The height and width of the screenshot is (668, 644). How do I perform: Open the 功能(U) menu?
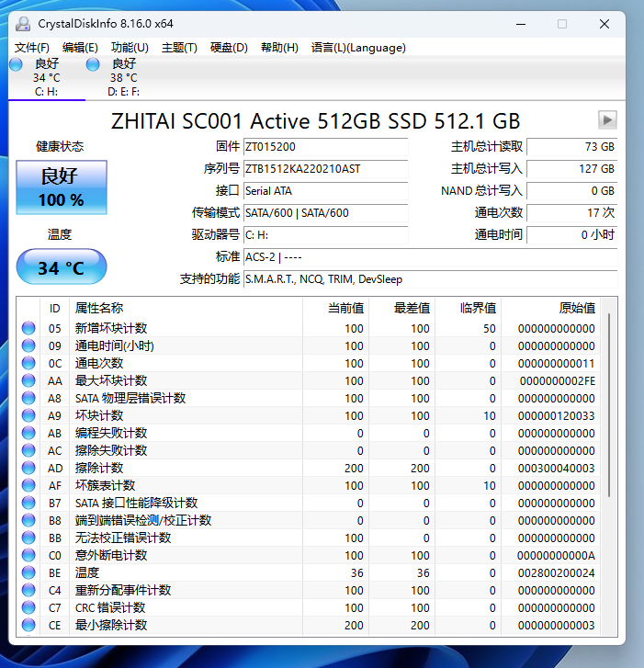[130, 47]
